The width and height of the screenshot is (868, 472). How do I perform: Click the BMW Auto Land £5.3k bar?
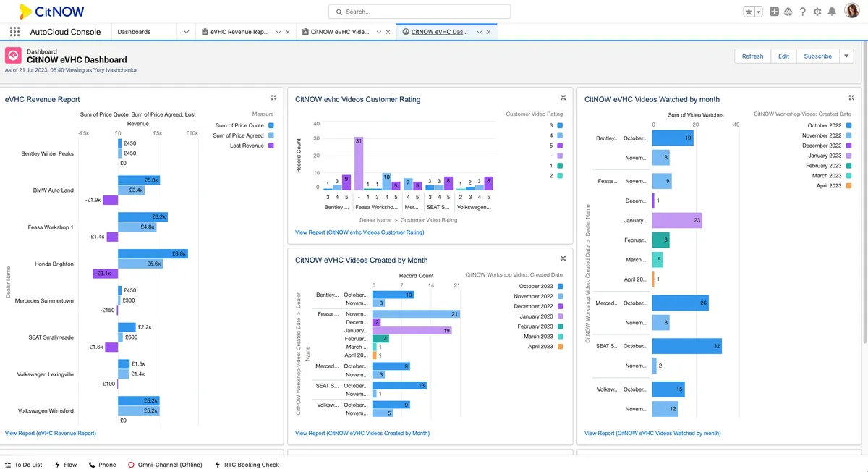(x=139, y=180)
